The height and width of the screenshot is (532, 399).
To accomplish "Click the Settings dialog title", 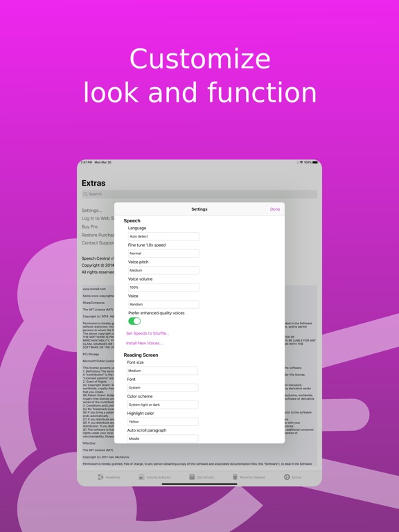I will (x=199, y=209).
